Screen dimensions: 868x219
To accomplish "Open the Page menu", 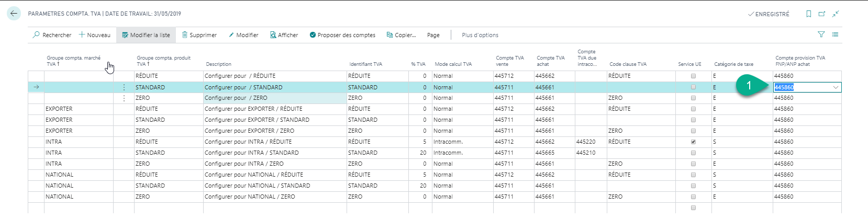I will [433, 35].
